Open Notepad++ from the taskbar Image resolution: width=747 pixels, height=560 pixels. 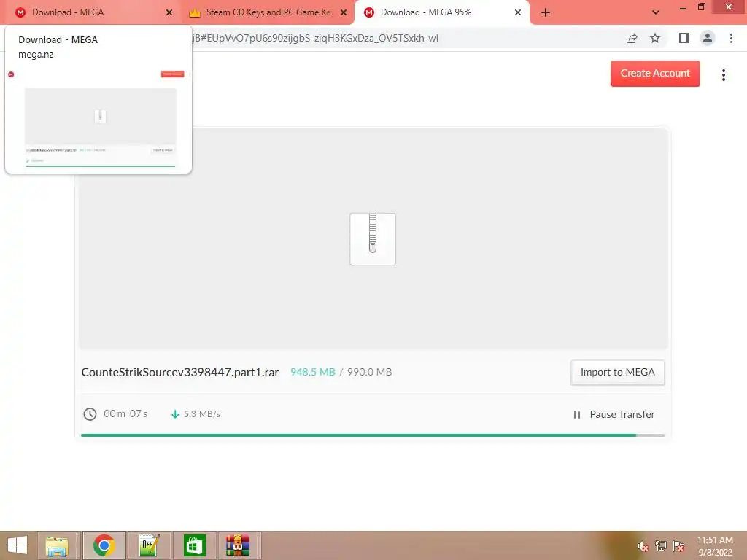click(150, 545)
